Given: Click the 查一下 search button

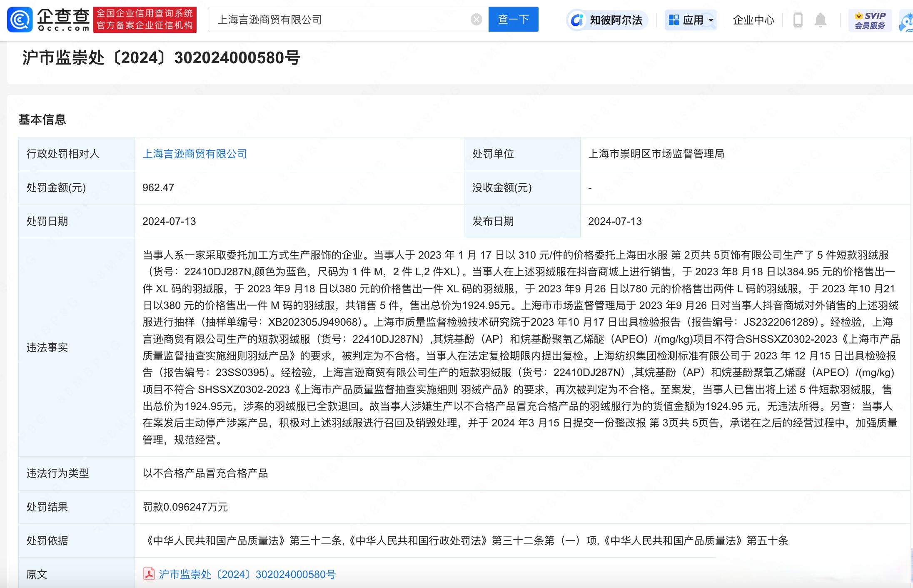Looking at the screenshot, I should (x=513, y=19).
